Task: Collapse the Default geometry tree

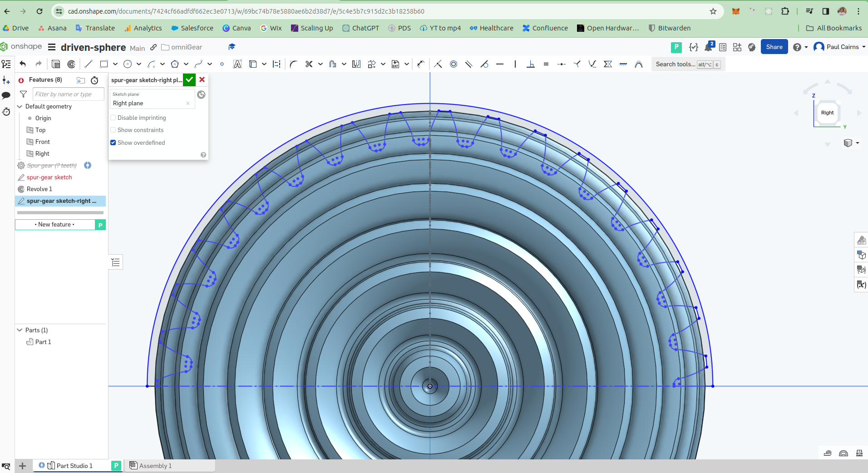Action: (20, 106)
